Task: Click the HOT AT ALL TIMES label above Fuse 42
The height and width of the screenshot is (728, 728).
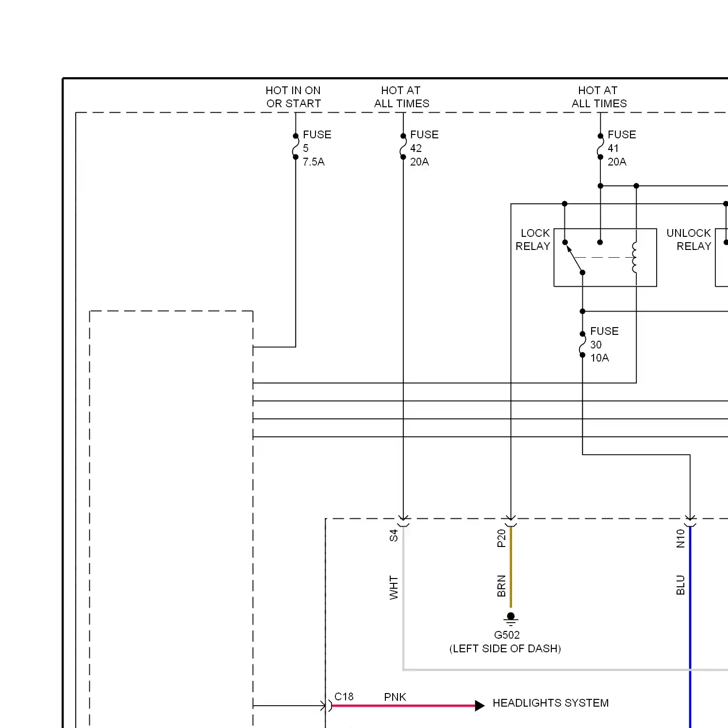Action: 401,97
